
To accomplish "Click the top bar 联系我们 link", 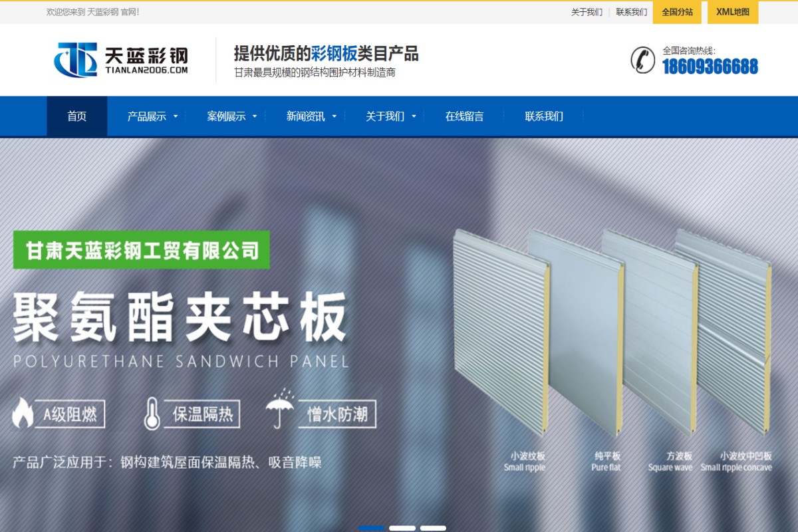I will coord(631,12).
